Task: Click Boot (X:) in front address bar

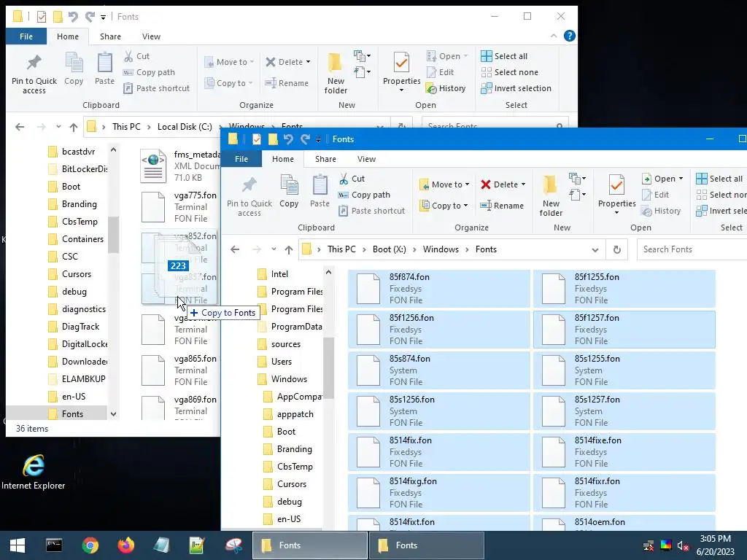Action: click(x=390, y=249)
